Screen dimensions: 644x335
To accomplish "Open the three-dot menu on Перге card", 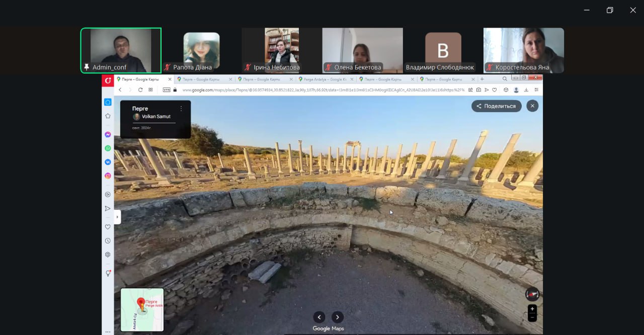I will [x=181, y=109].
